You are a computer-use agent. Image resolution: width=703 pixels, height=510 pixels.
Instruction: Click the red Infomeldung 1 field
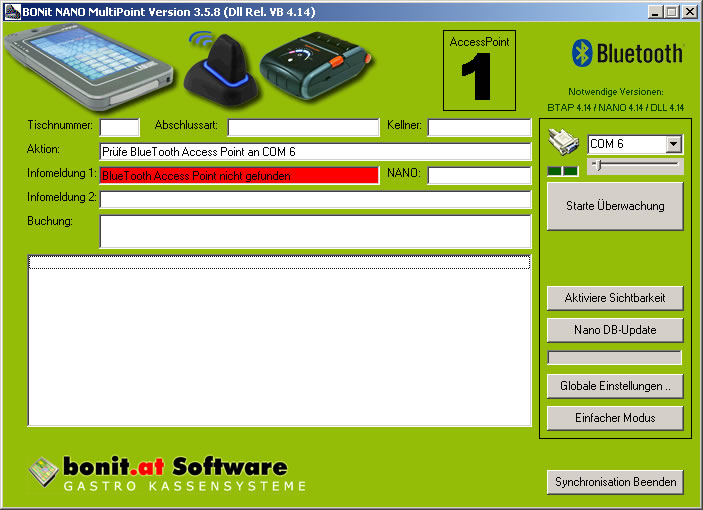tap(239, 176)
